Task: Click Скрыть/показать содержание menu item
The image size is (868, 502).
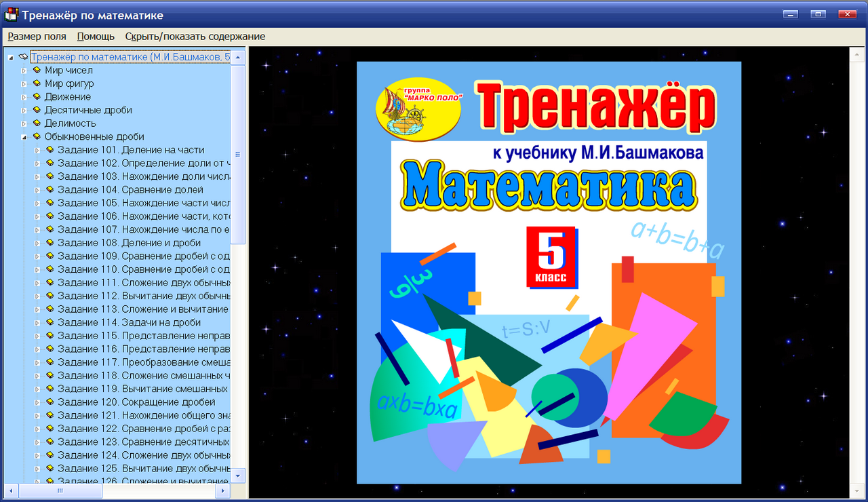Action: click(195, 37)
